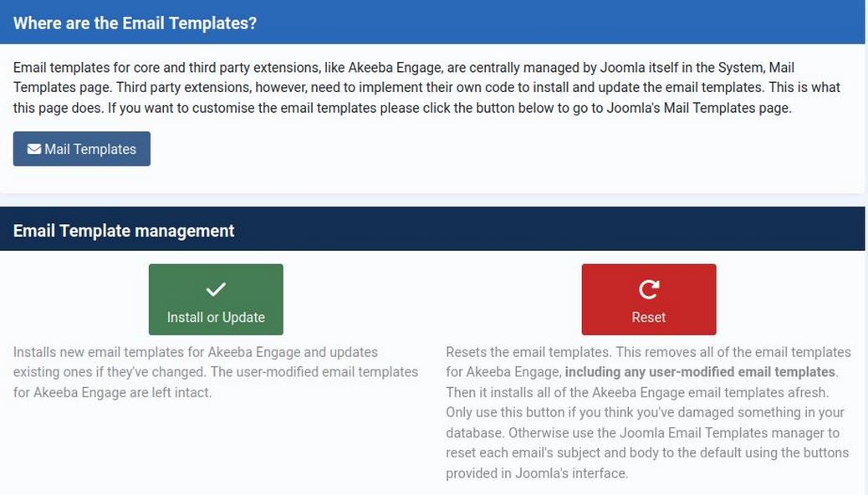The height and width of the screenshot is (495, 868).
Task: Click the "Install or Update" text label
Action: [x=216, y=318]
